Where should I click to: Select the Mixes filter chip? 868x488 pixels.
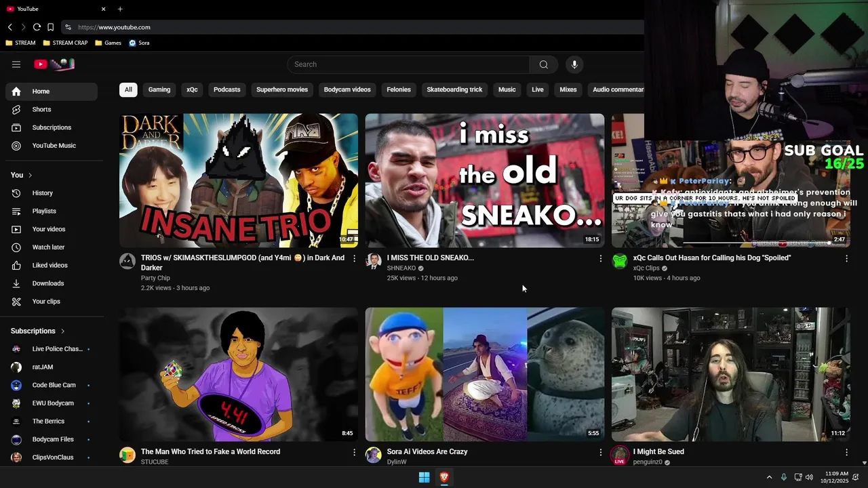568,89
